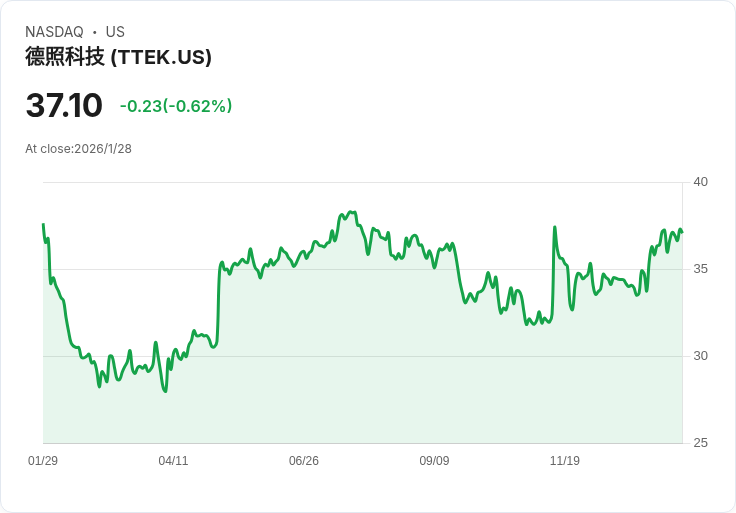Image resolution: width=736 pixels, height=513 pixels.
Task: Click the green -0.23(-0.62%) change value
Action: [x=176, y=106]
